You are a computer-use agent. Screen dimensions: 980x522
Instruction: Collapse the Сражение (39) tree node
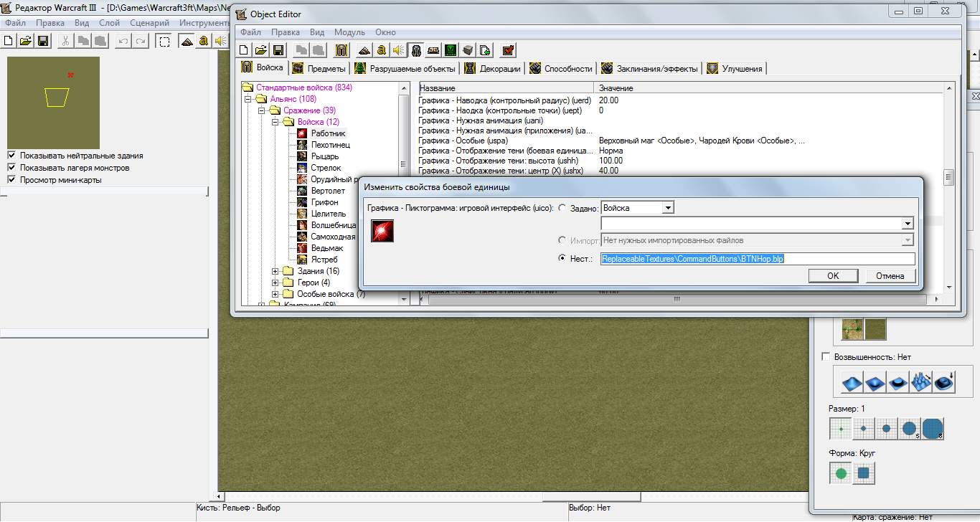click(x=262, y=110)
